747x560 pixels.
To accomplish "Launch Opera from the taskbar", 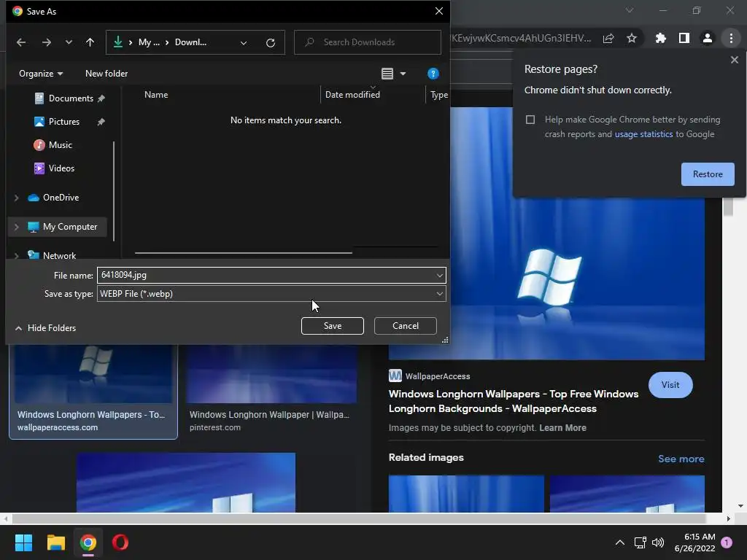I will tap(120, 542).
